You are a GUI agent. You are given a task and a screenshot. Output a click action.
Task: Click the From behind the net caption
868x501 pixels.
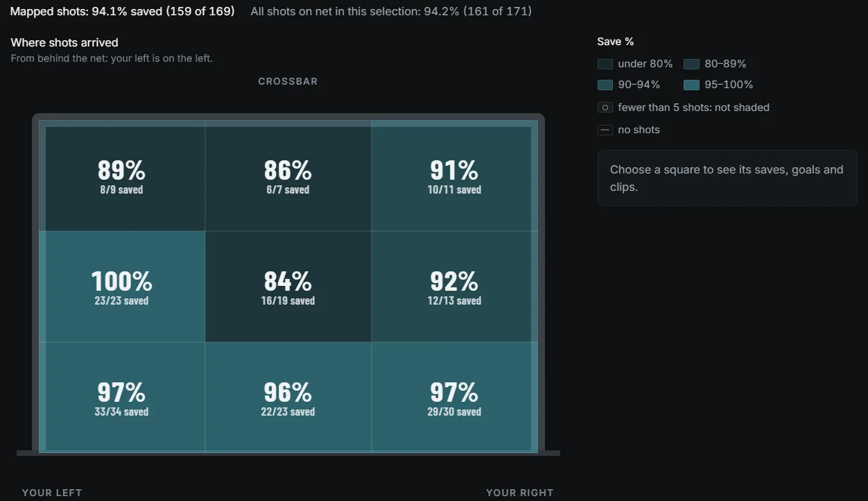pos(112,58)
